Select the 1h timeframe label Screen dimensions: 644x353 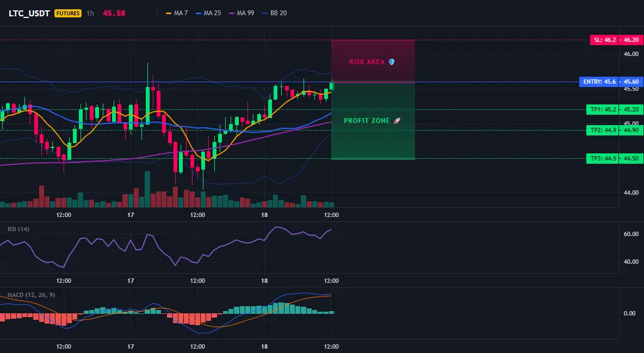pos(90,13)
